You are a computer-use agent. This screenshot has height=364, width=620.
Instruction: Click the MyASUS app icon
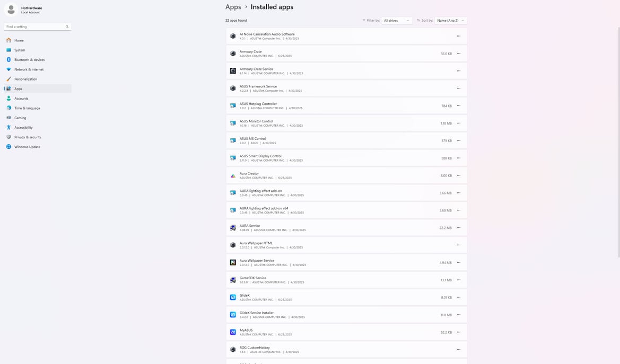click(233, 332)
